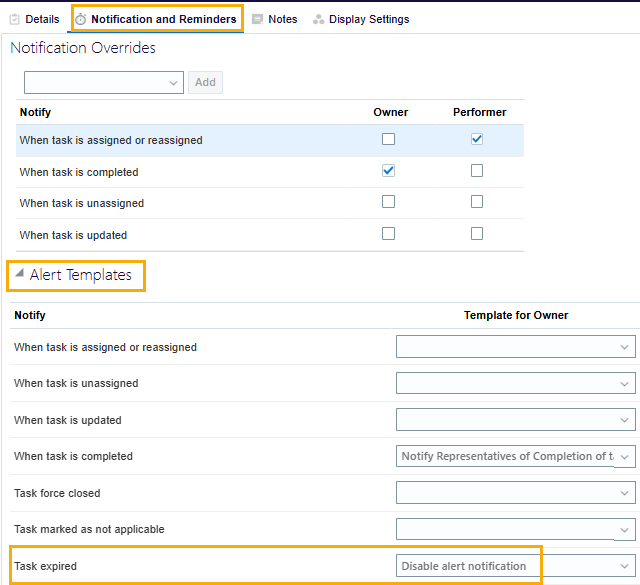Check Owner for When task is updated
The width and height of the screenshot is (640, 585).
(388, 234)
